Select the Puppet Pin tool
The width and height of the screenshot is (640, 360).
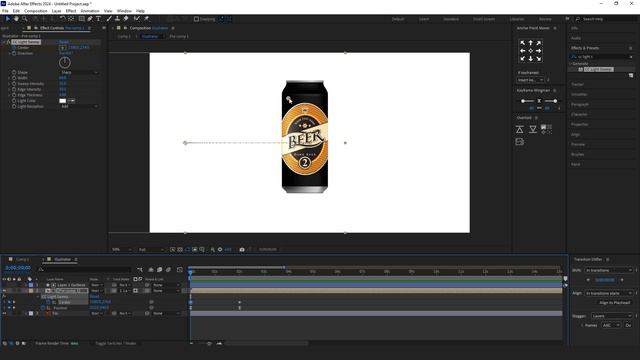(x=146, y=19)
